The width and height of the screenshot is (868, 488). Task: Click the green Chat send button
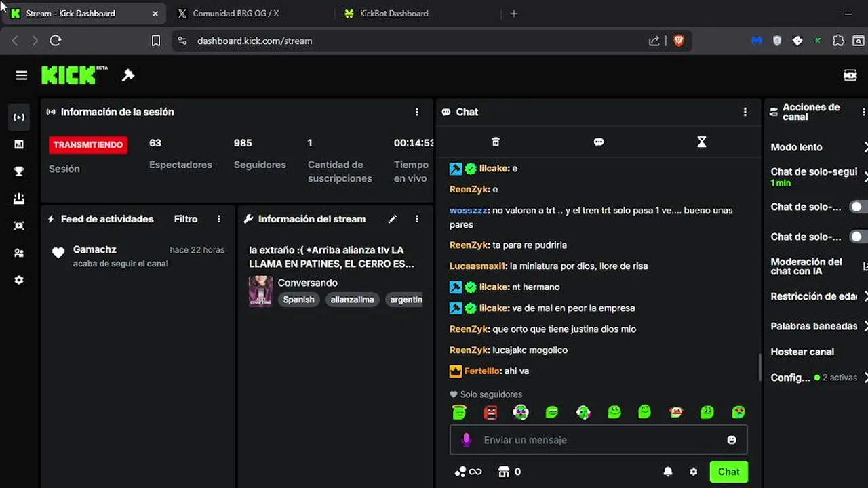729,472
